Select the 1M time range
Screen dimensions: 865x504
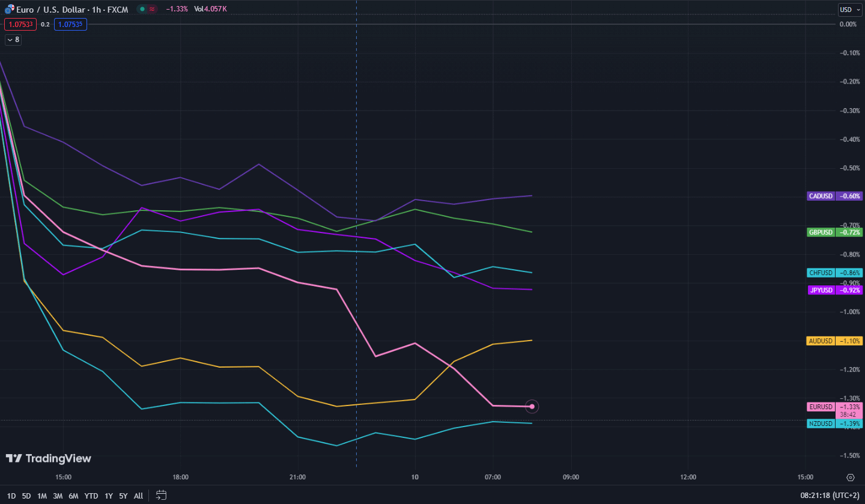(x=42, y=496)
